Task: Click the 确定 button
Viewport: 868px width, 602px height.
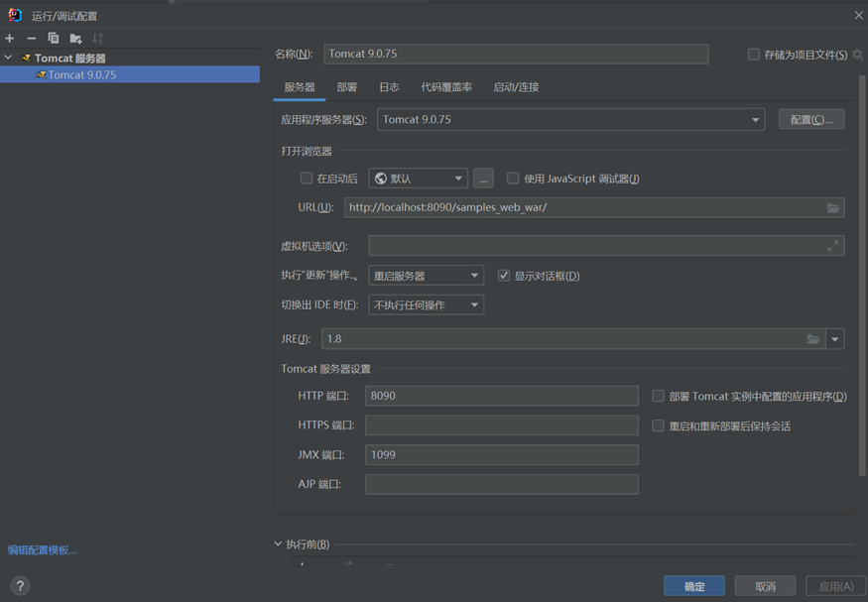Action: coord(694,586)
